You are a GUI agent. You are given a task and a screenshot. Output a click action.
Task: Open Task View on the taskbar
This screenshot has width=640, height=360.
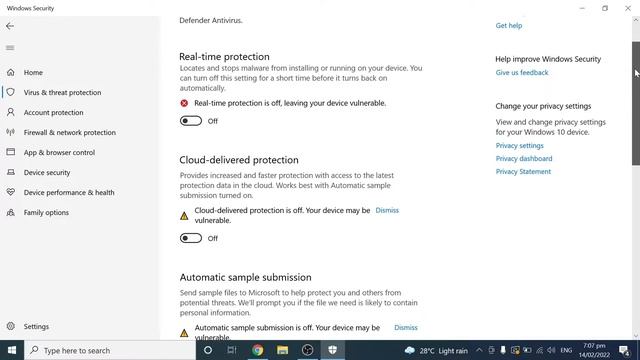coord(232,350)
